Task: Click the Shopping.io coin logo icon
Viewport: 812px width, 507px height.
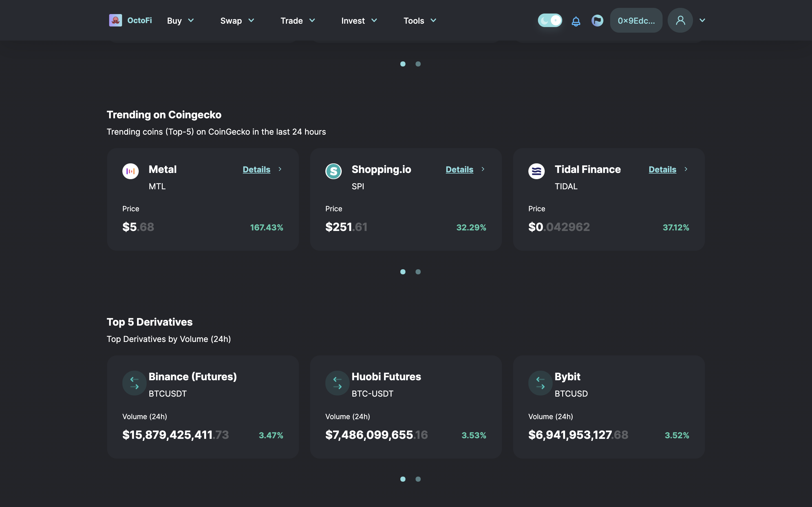Action: [334, 171]
